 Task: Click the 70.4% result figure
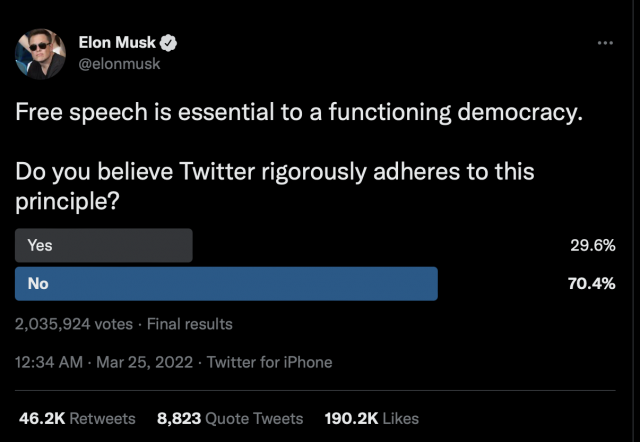coord(591,284)
